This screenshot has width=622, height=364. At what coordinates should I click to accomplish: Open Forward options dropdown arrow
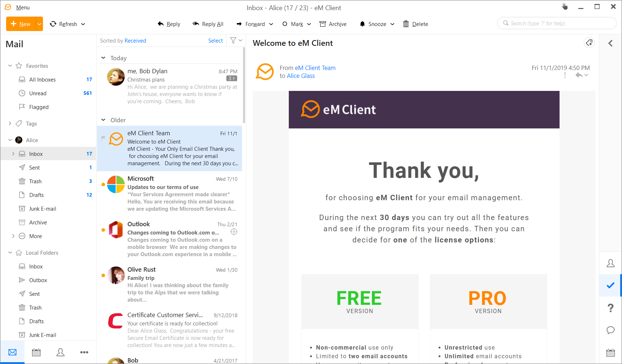tap(271, 24)
